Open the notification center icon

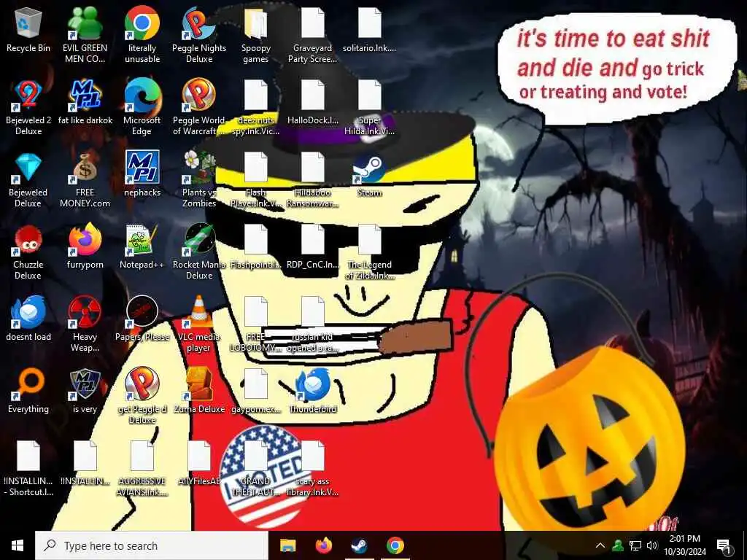tap(724, 546)
